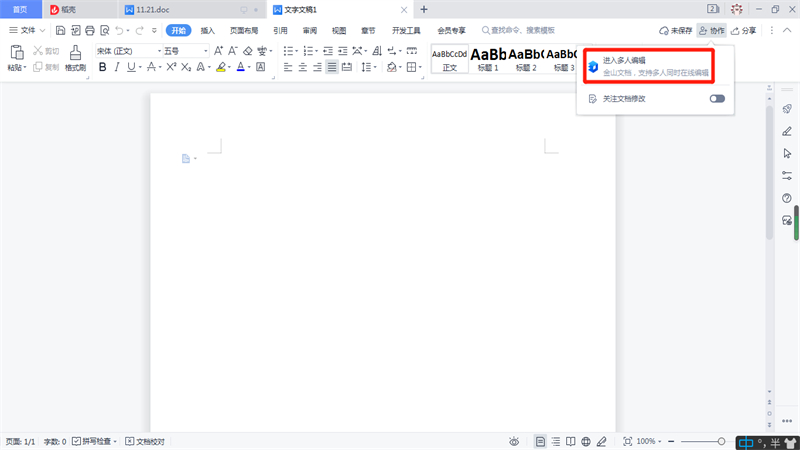Image resolution: width=800 pixels, height=450 pixels.
Task: Click the 分享 share button
Action: click(x=744, y=31)
